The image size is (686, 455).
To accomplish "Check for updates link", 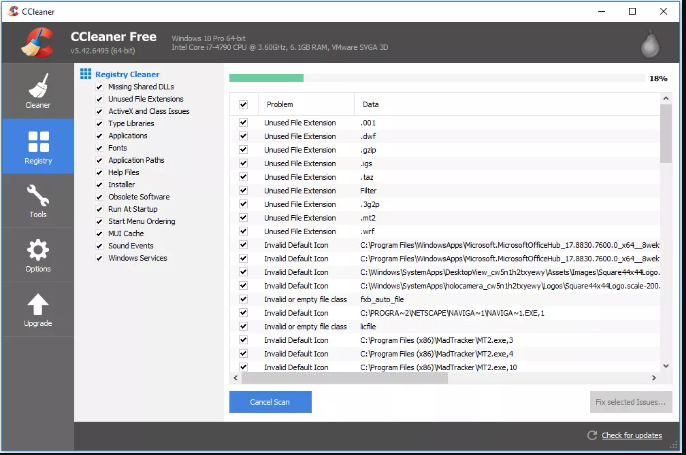I will pyautogui.click(x=631, y=435).
